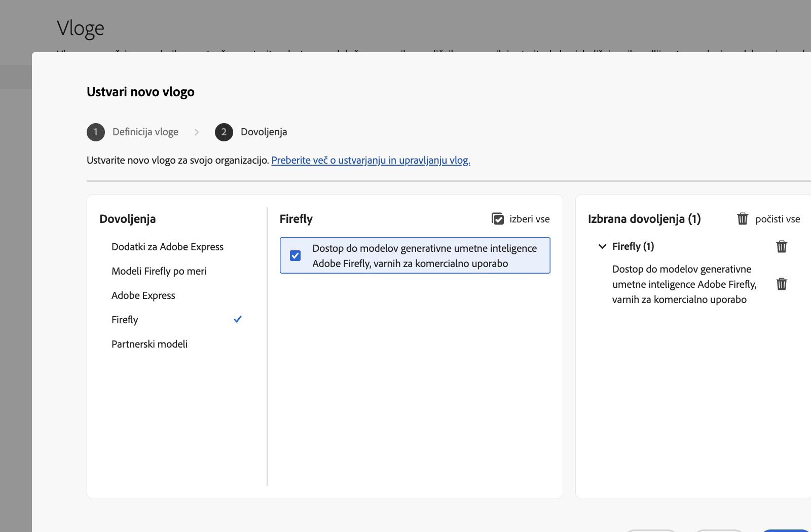Open the "Preberite več o ustvarjanju in upravljanju vlog" link
Image resolution: width=811 pixels, height=532 pixels.
tap(371, 160)
